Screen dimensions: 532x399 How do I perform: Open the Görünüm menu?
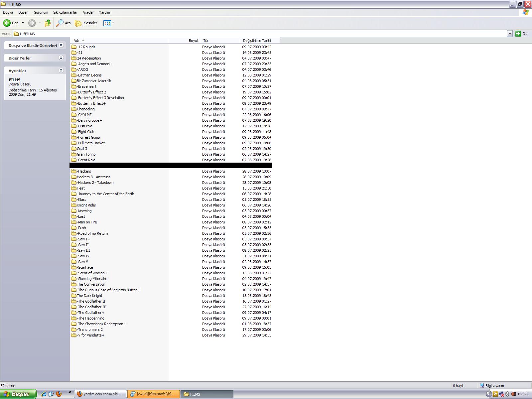(41, 12)
